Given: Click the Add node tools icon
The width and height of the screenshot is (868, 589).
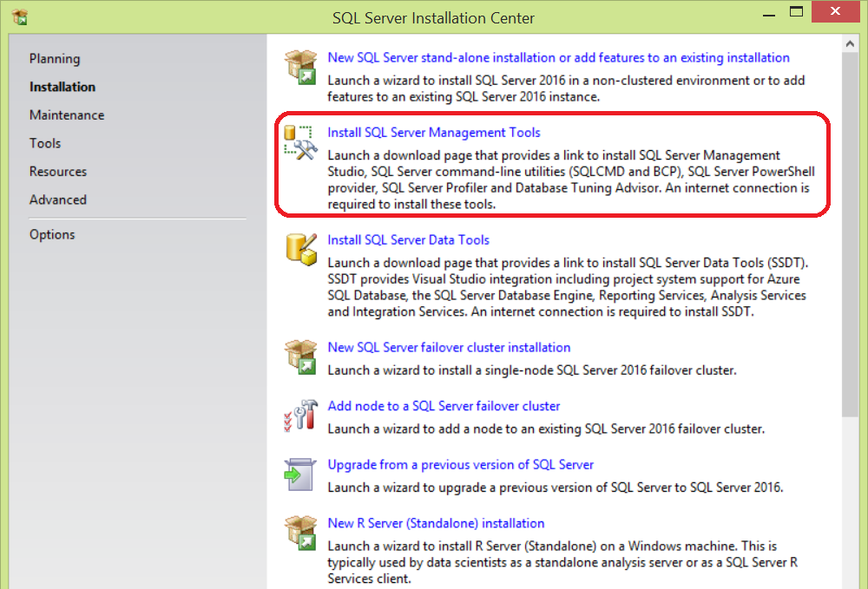Looking at the screenshot, I should [300, 416].
